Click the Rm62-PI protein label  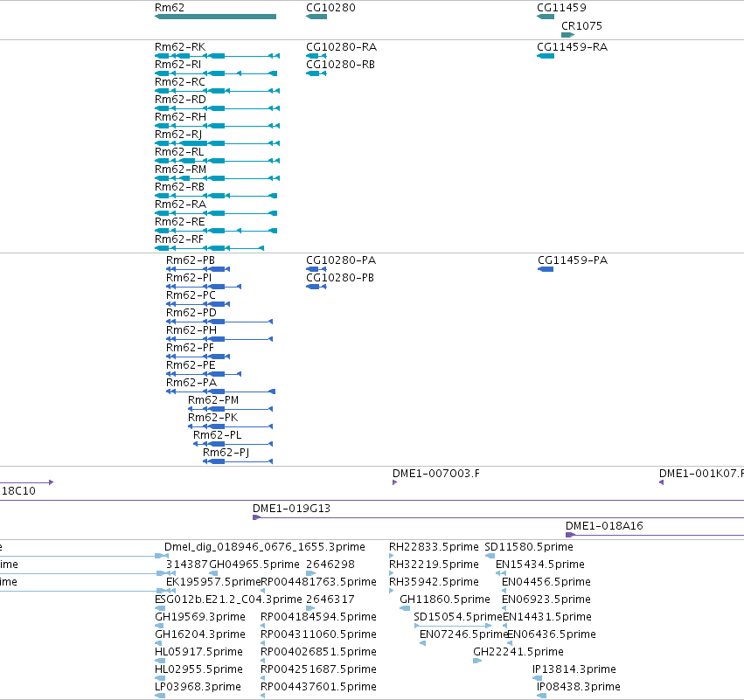(x=189, y=278)
